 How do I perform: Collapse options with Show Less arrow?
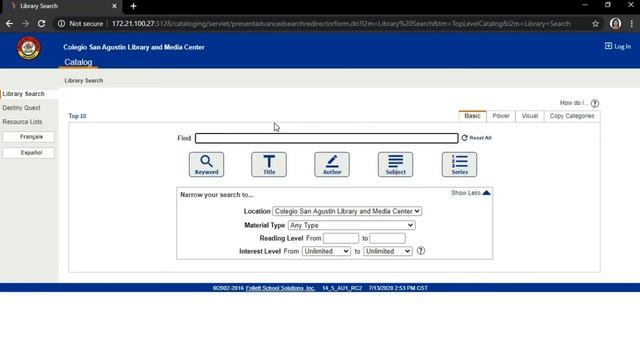pos(486,193)
